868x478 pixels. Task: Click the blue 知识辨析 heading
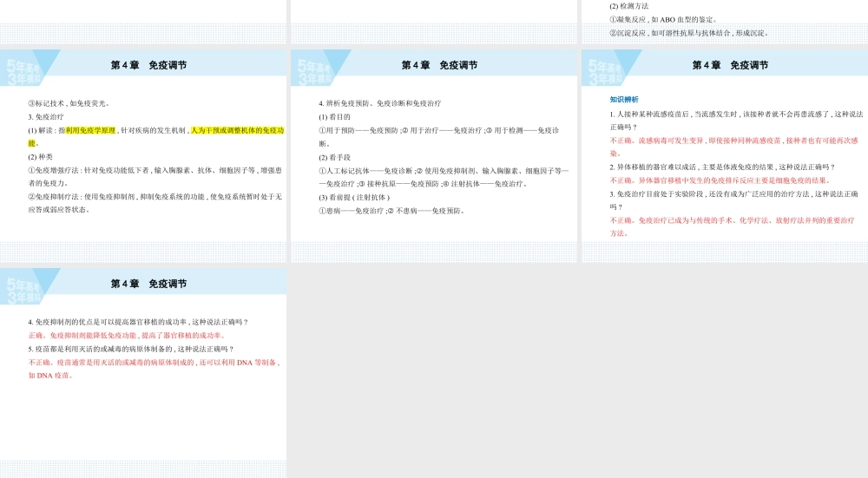tap(624, 100)
